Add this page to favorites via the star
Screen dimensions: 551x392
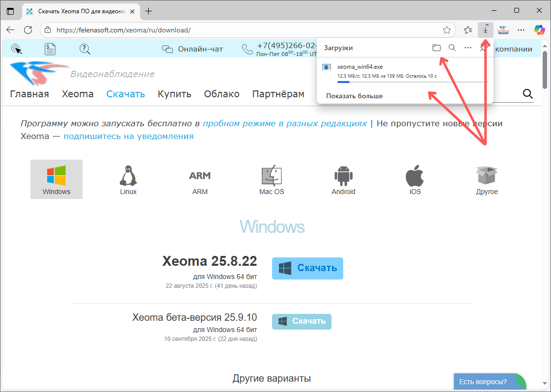coord(447,30)
